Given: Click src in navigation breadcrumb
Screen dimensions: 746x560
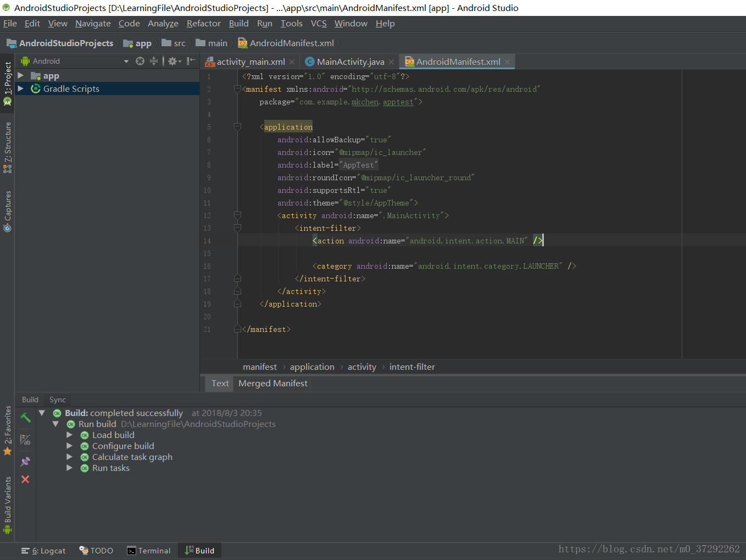Looking at the screenshot, I should click(174, 43).
